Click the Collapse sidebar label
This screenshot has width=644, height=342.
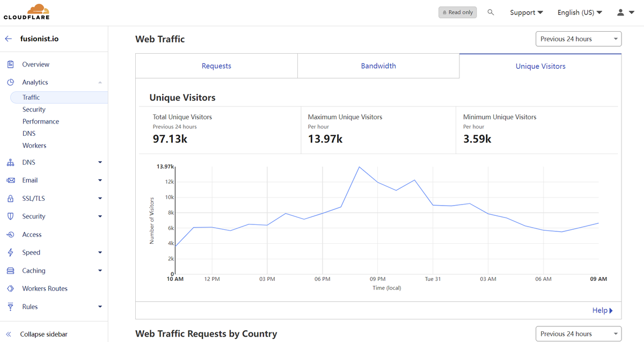pyautogui.click(x=44, y=334)
